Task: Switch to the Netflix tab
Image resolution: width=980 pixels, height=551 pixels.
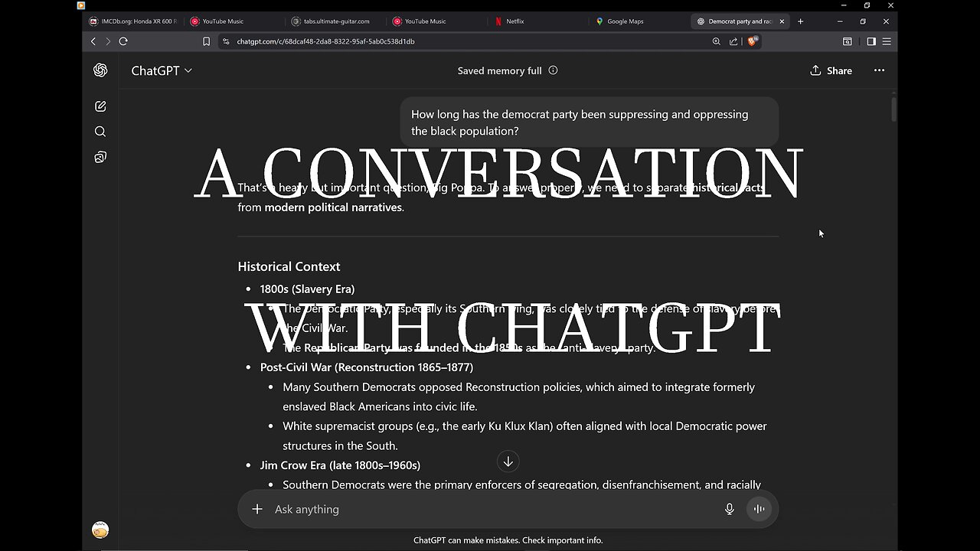Action: [538, 21]
